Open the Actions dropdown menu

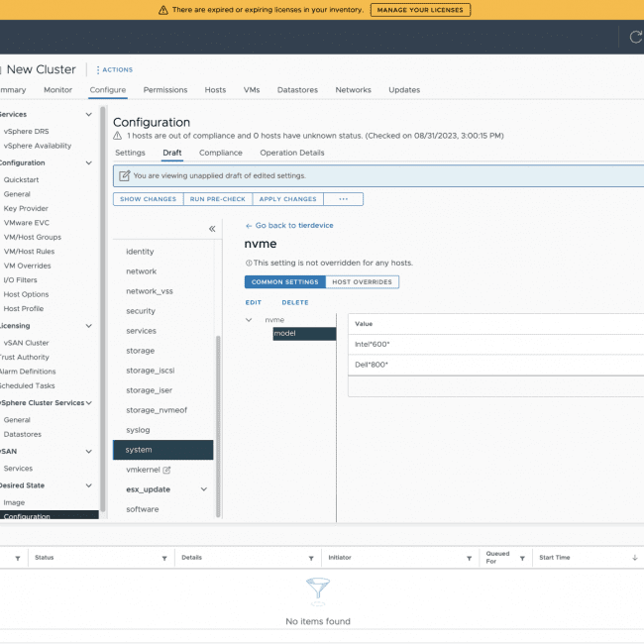coord(114,70)
